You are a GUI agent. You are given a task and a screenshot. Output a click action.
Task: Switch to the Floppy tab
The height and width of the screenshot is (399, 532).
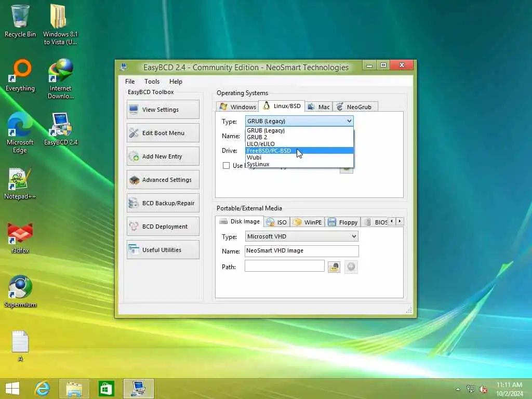(343, 222)
